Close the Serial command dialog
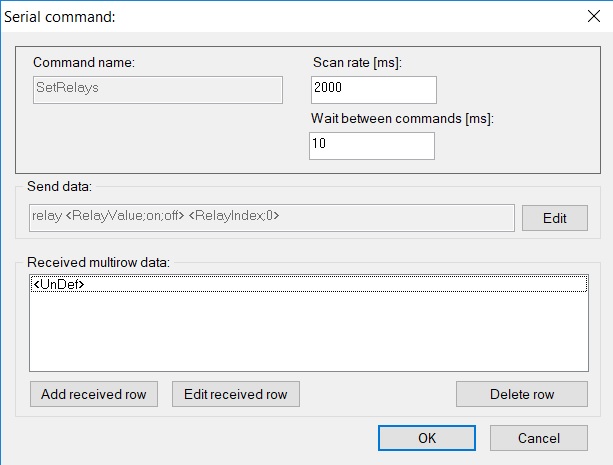Viewport: 613px width, 465px height. coord(593,16)
